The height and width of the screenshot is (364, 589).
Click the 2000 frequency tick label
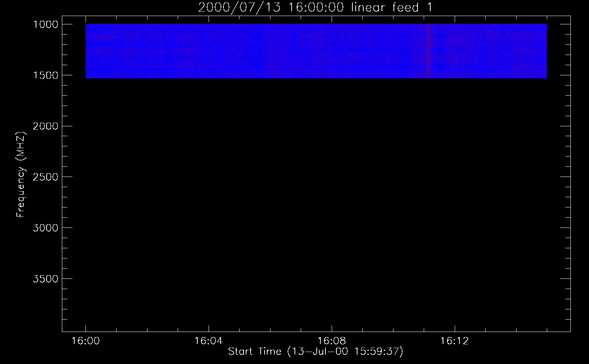pyautogui.click(x=46, y=126)
